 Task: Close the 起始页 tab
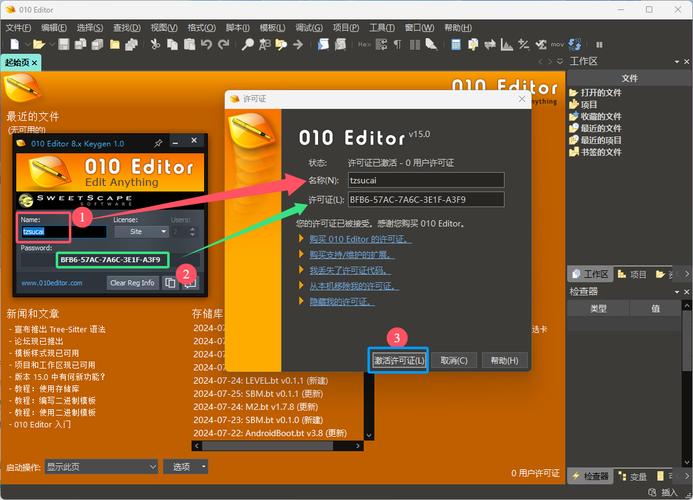tap(34, 62)
